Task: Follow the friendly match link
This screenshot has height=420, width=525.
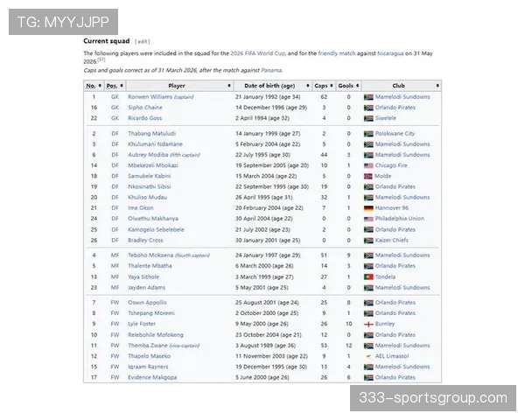Action: pos(337,53)
